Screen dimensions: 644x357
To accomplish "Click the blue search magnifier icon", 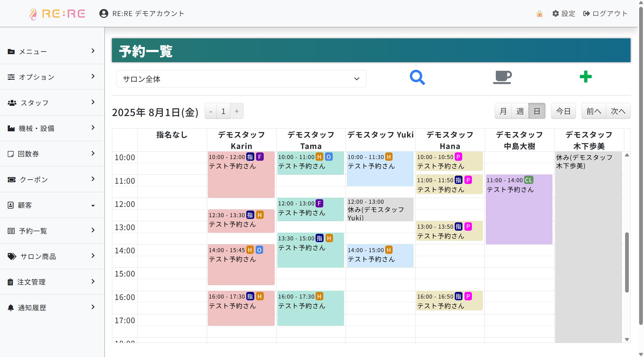I will click(x=417, y=77).
